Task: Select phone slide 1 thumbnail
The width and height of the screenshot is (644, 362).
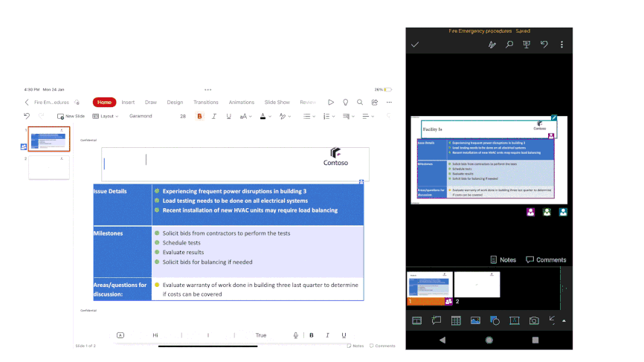Action: [430, 288]
